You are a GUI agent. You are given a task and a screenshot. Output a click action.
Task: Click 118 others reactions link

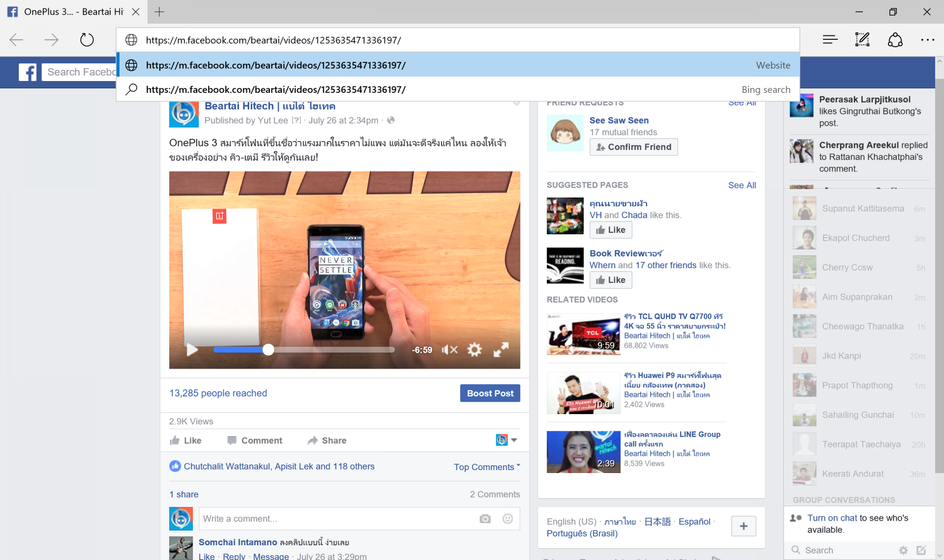coord(354,466)
